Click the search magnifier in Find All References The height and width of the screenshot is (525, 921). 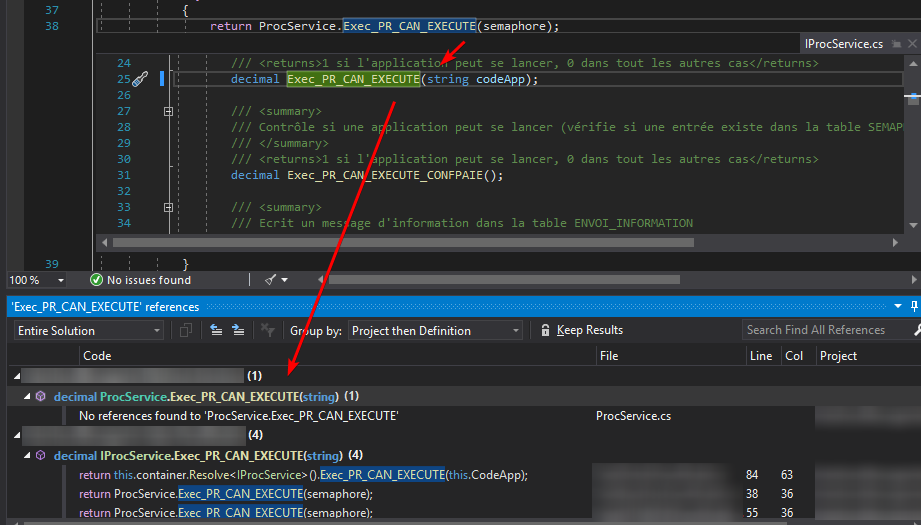pyautogui.click(x=917, y=330)
